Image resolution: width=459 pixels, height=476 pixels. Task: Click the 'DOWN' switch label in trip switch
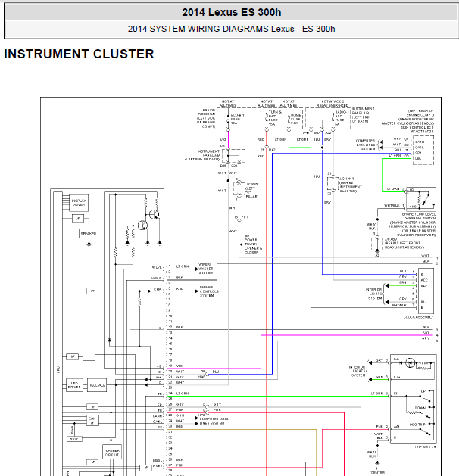coord(420,408)
